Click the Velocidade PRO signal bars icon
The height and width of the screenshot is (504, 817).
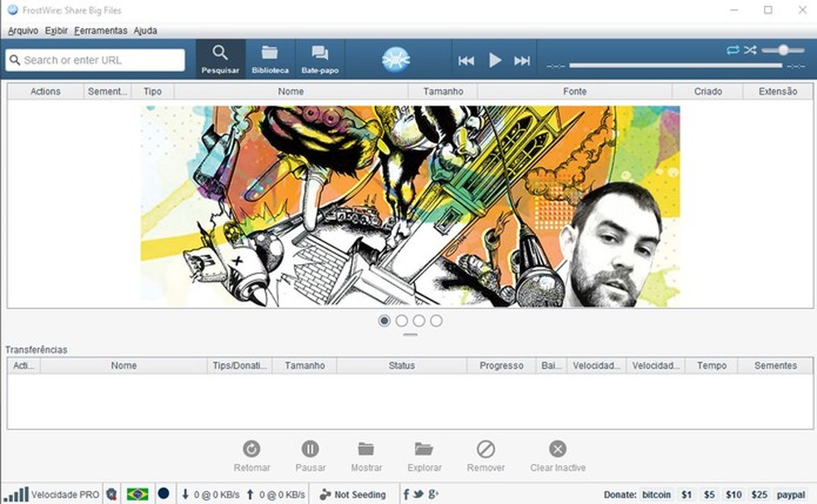[x=15, y=494]
